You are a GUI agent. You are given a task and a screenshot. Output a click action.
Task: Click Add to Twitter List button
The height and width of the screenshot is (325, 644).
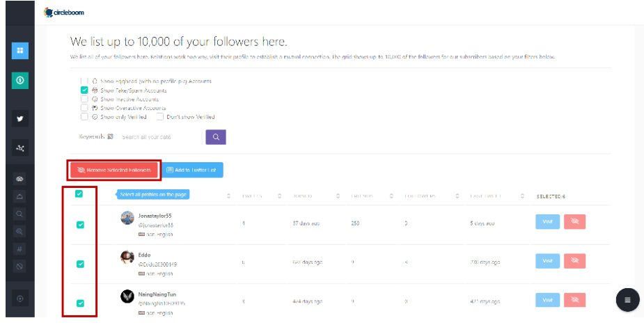click(x=193, y=170)
